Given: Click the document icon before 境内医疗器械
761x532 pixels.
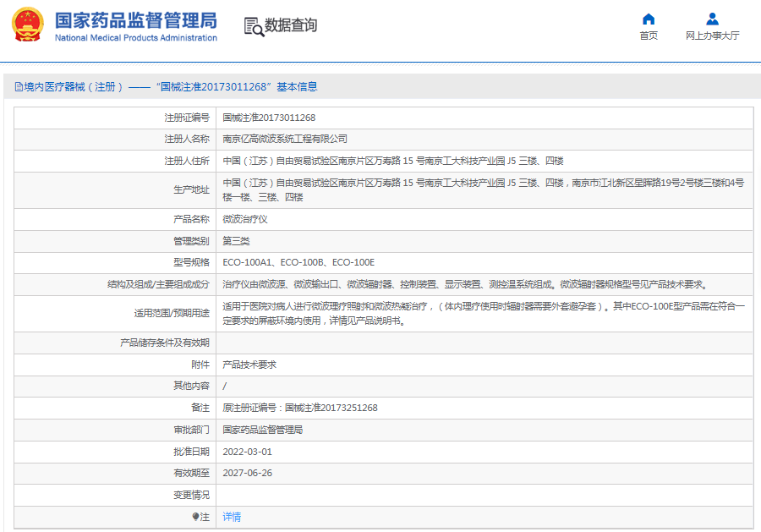Looking at the screenshot, I should point(19,87).
